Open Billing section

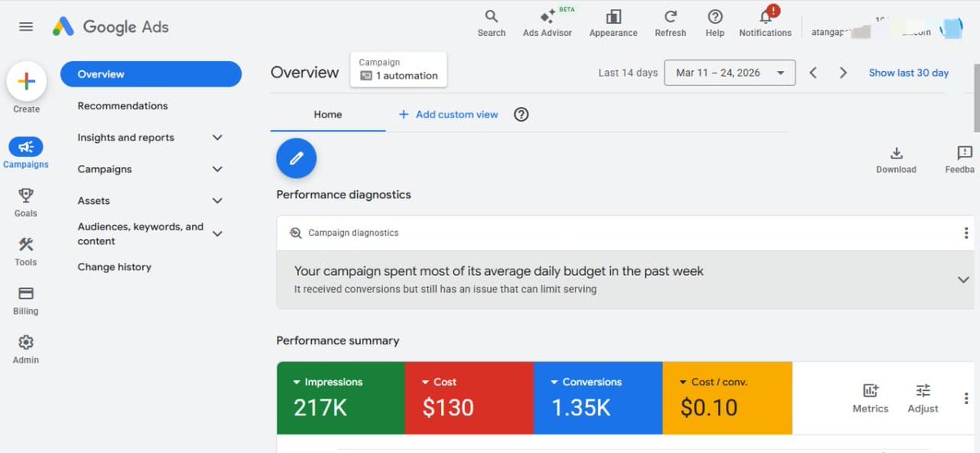pyautogui.click(x=26, y=300)
